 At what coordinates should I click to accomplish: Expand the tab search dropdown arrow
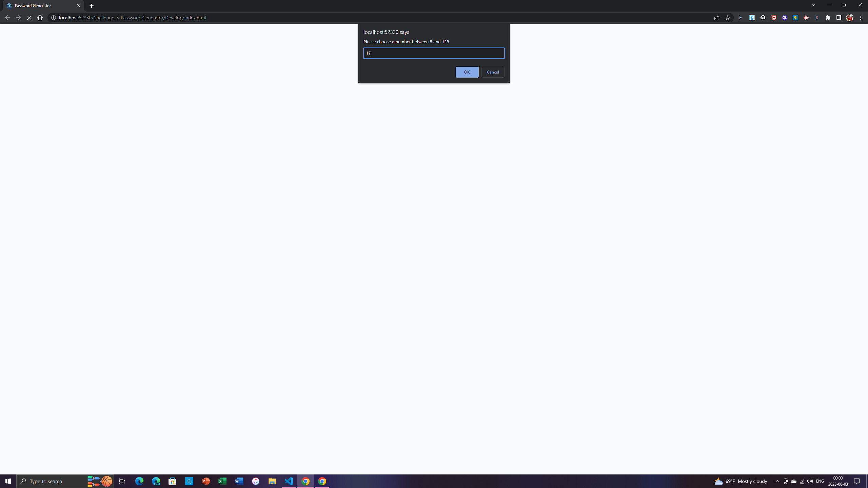[813, 5]
